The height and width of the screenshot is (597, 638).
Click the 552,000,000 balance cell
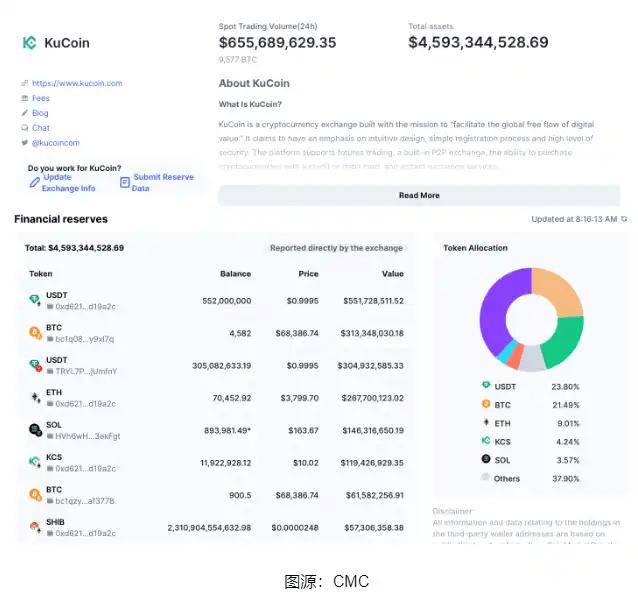click(227, 301)
